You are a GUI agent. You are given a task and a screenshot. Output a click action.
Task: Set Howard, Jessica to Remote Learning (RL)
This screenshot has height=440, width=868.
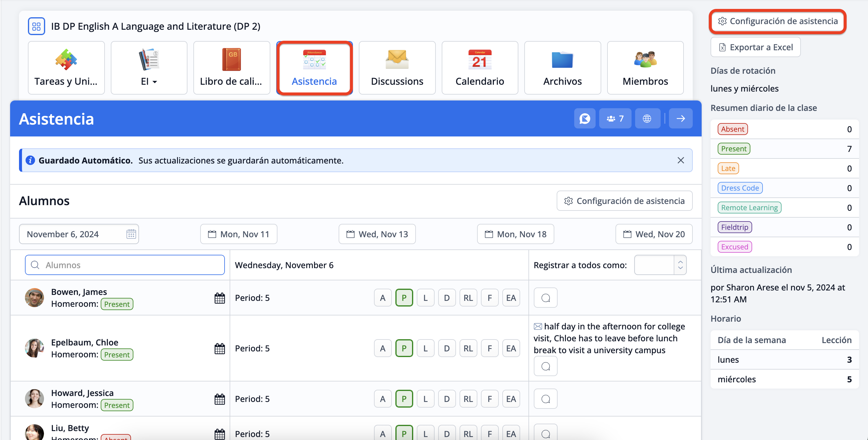coord(468,399)
